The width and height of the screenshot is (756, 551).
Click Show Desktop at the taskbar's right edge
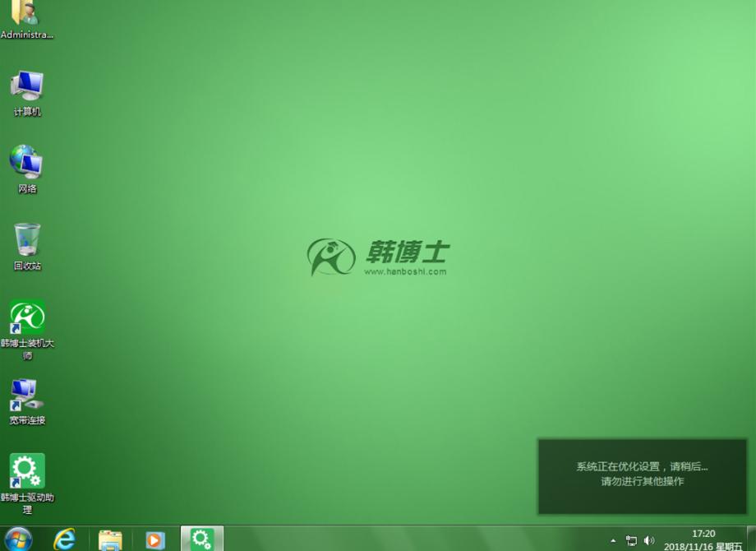click(753, 540)
